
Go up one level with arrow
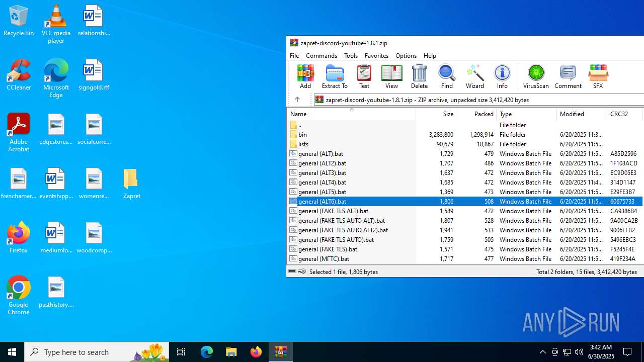click(x=297, y=100)
